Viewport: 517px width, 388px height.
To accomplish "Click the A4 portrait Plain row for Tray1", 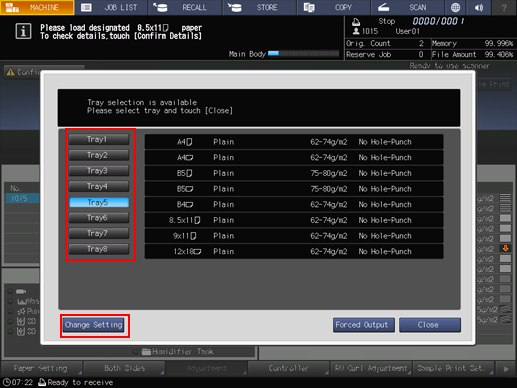I will pyautogui.click(x=294, y=142).
